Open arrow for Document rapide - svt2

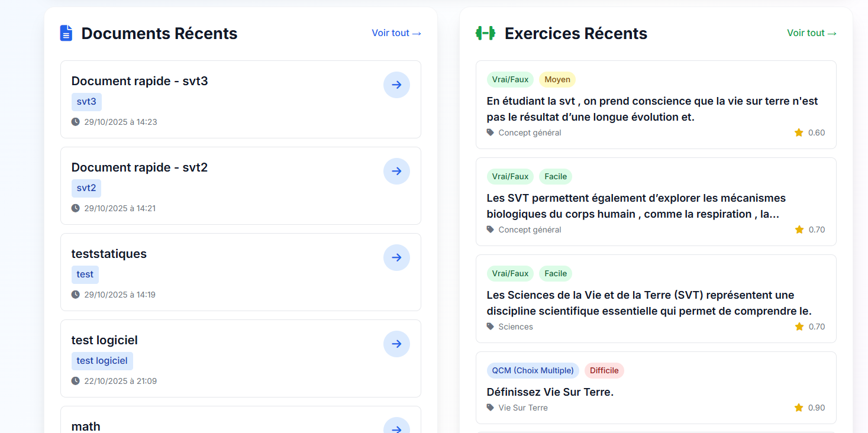coord(396,171)
